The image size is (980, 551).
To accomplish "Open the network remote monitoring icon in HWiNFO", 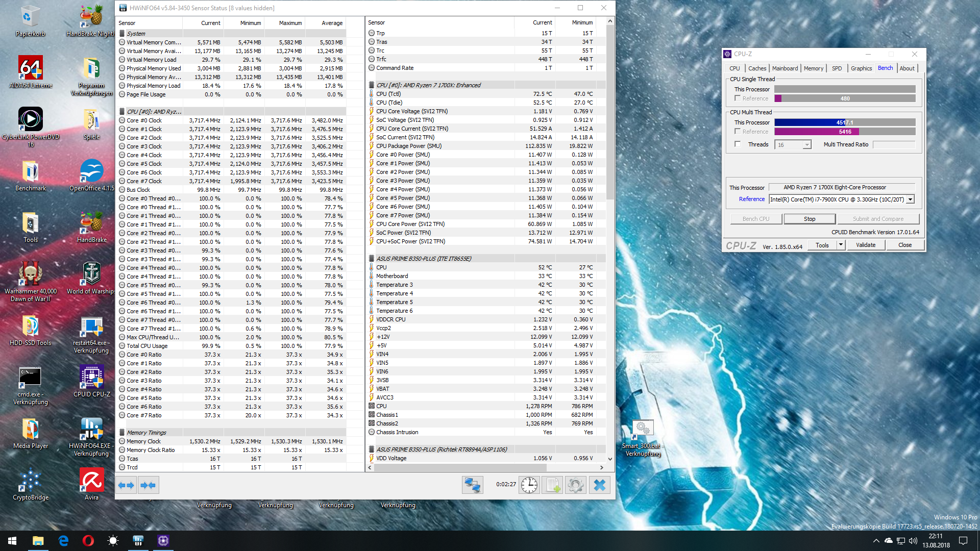I will 472,485.
